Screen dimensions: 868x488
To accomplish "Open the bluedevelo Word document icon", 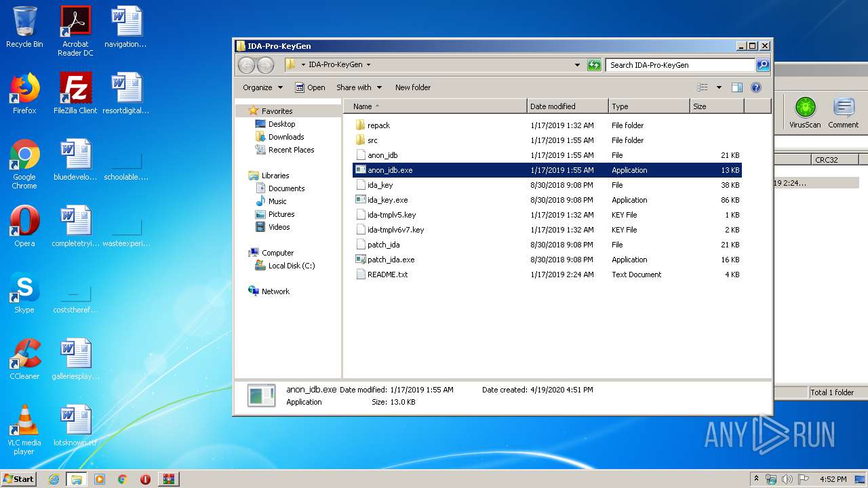I will click(x=75, y=160).
